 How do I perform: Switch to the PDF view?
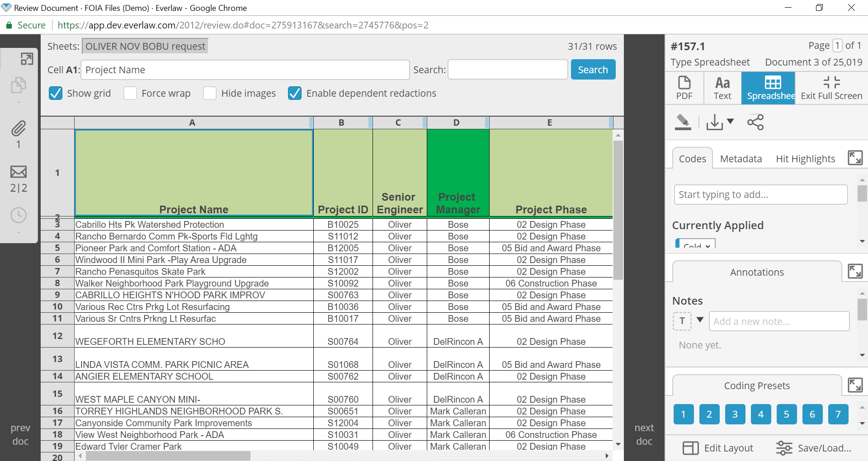coord(684,88)
